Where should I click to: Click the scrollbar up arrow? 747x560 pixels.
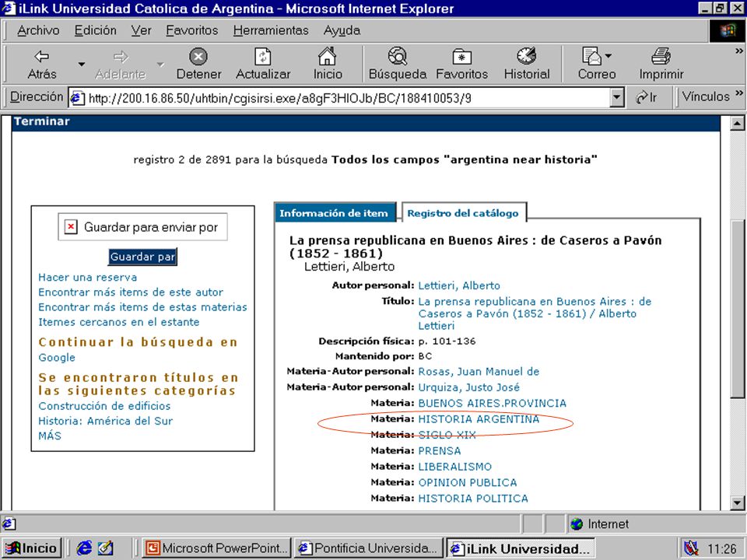737,124
